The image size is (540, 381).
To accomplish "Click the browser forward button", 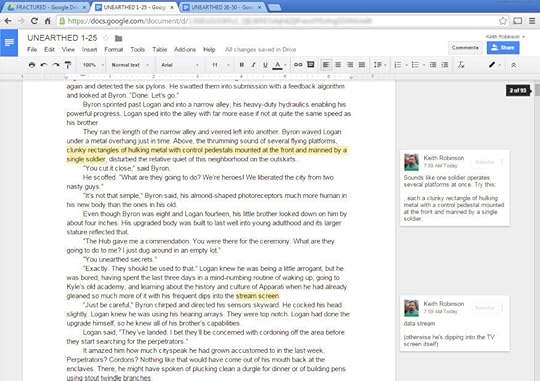I will (x=21, y=21).
